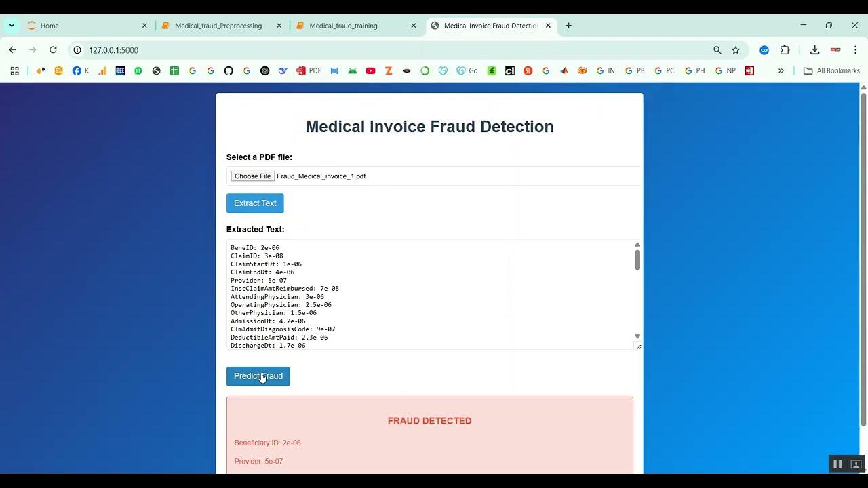Screen dimensions: 868x488
Task: Open the Google PC bookmark
Action: coord(665,70)
